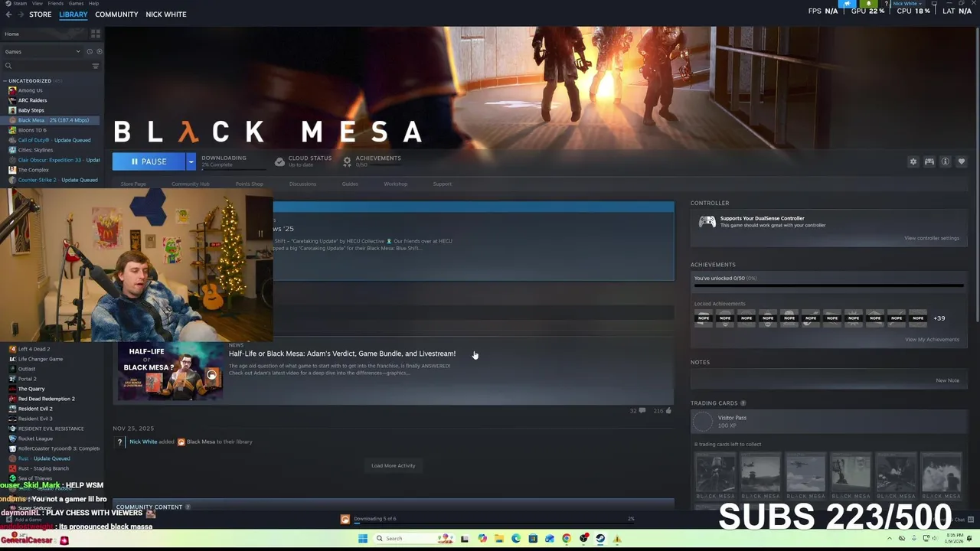This screenshot has height=551, width=980.
Task: Select Red Dead Redemption 2 in library
Action: 46,399
